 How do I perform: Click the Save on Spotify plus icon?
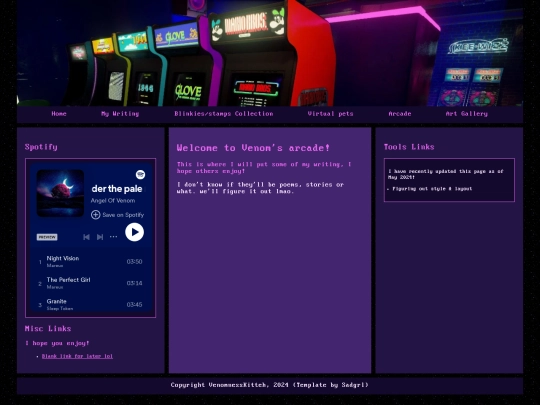coord(95,215)
